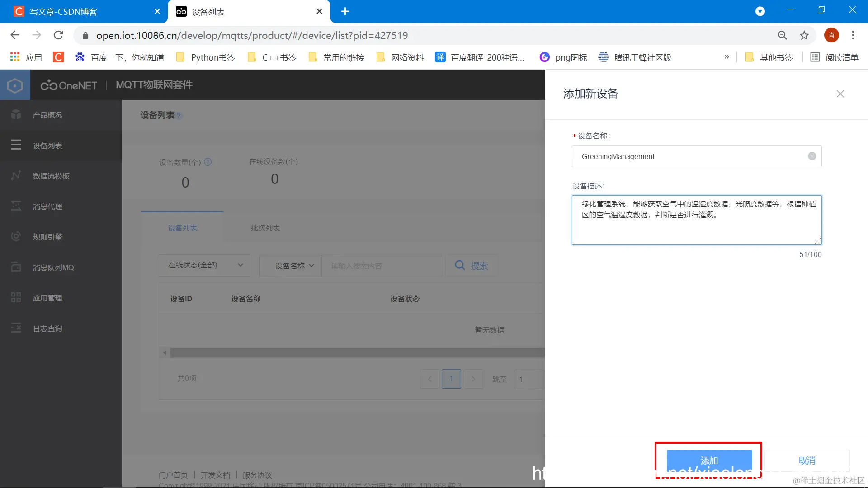Switch to the 批次列表 tab
This screenshot has height=488, width=868.
point(265,228)
